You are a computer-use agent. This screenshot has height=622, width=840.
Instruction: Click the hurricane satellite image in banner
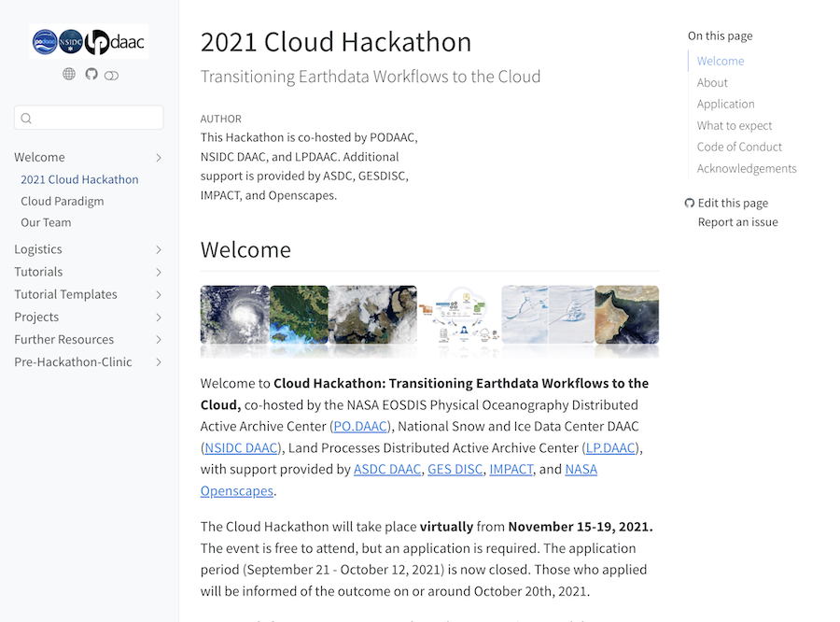point(234,316)
